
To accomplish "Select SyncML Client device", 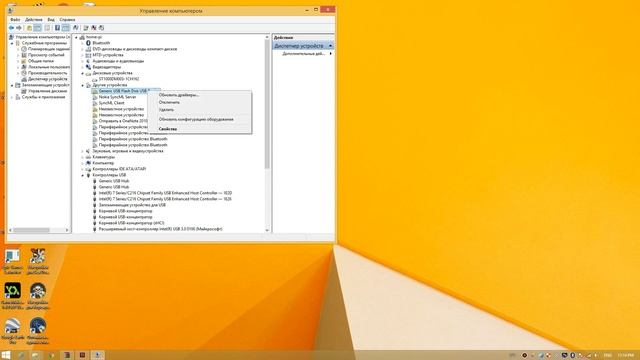I will coord(111,103).
